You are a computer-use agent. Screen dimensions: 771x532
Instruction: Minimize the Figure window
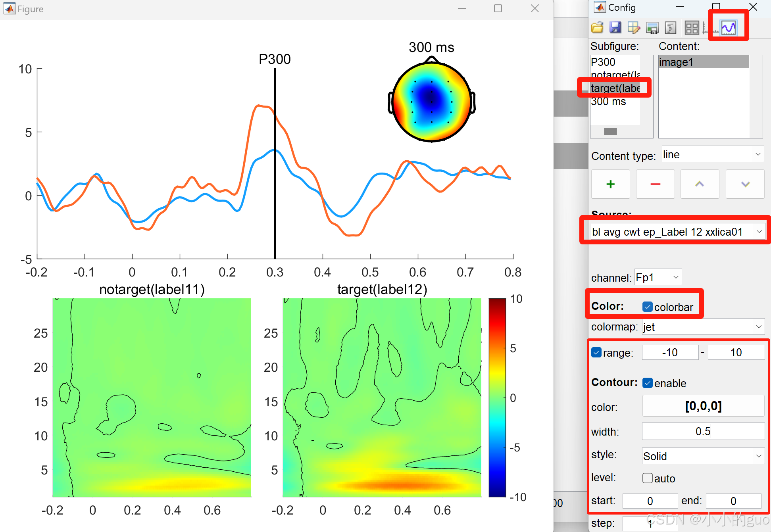tap(462, 8)
